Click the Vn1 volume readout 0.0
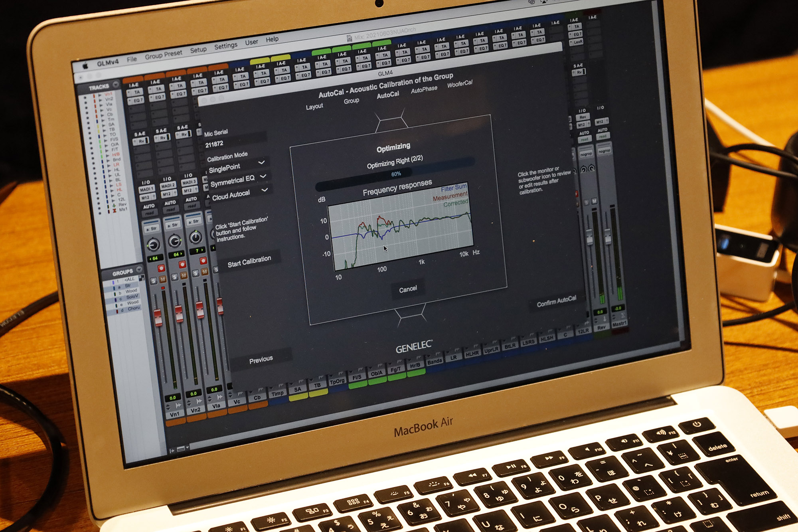This screenshot has height=532, width=798. coord(172,398)
